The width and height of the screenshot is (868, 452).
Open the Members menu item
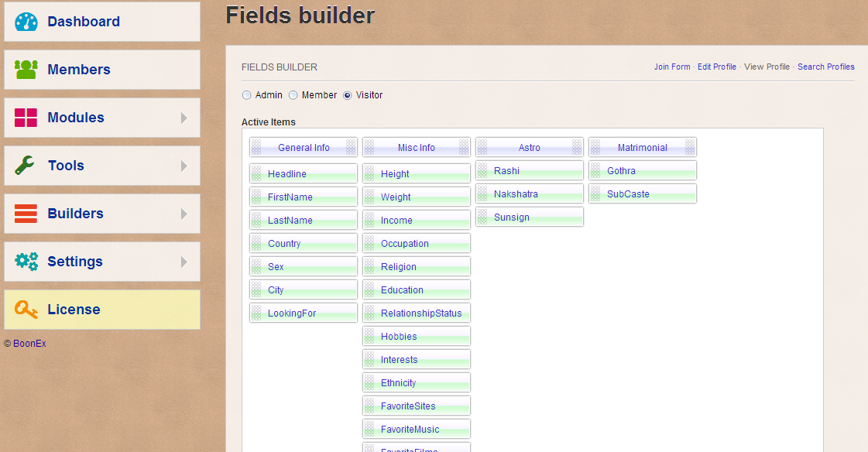pos(102,70)
